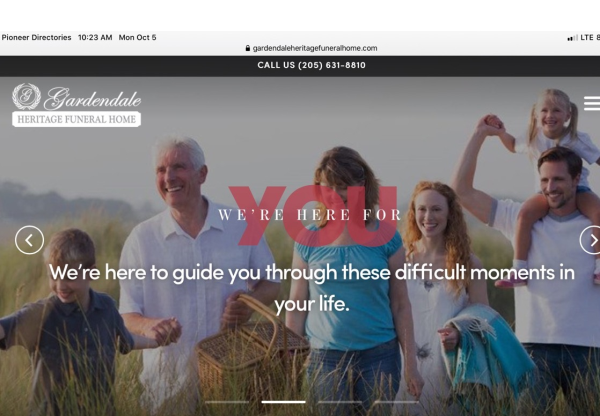The width and height of the screenshot is (600, 416).
Task: Tap the cellular signal bars icon
Action: pyautogui.click(x=572, y=38)
